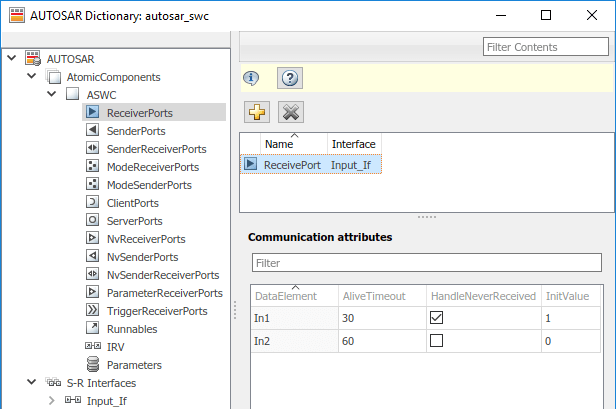Viewport: 616px width, 409px height.
Task: Click the Filter Contents search box
Action: click(x=544, y=47)
